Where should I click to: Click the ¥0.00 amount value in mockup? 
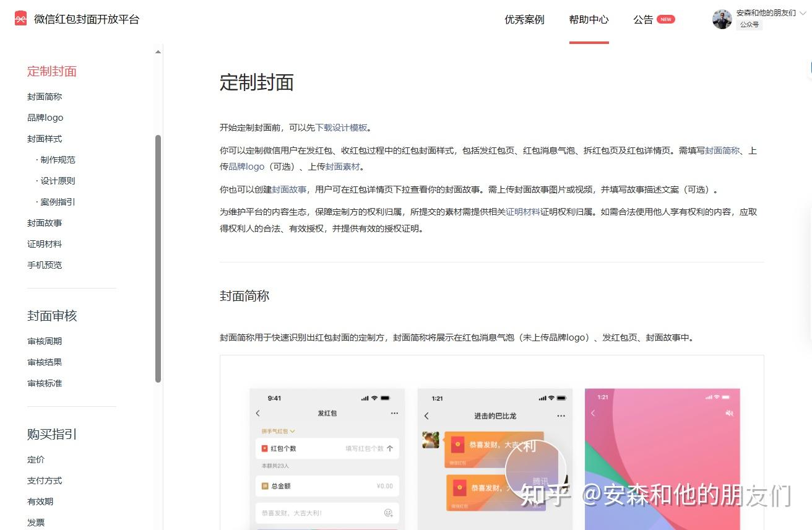click(x=384, y=486)
